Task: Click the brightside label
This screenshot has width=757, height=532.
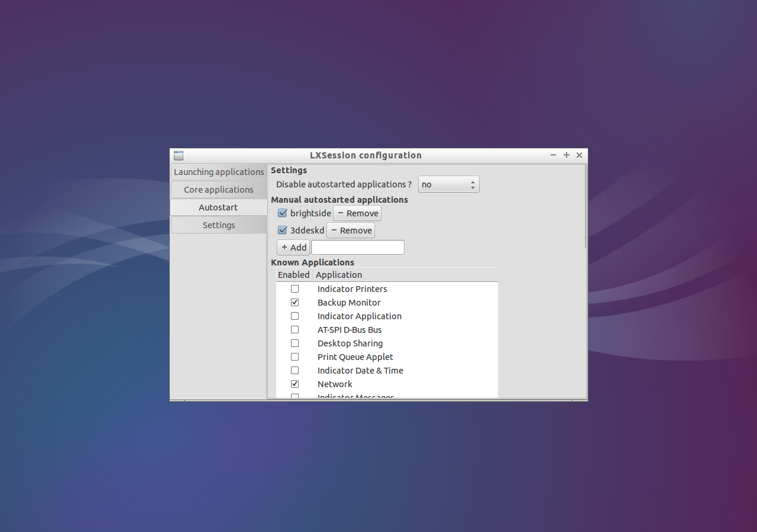Action: [310, 213]
